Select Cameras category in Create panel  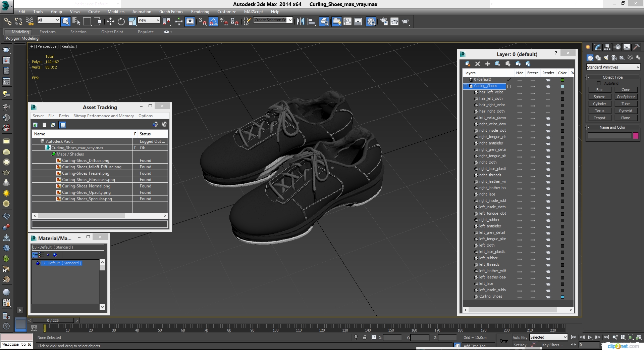pos(614,58)
